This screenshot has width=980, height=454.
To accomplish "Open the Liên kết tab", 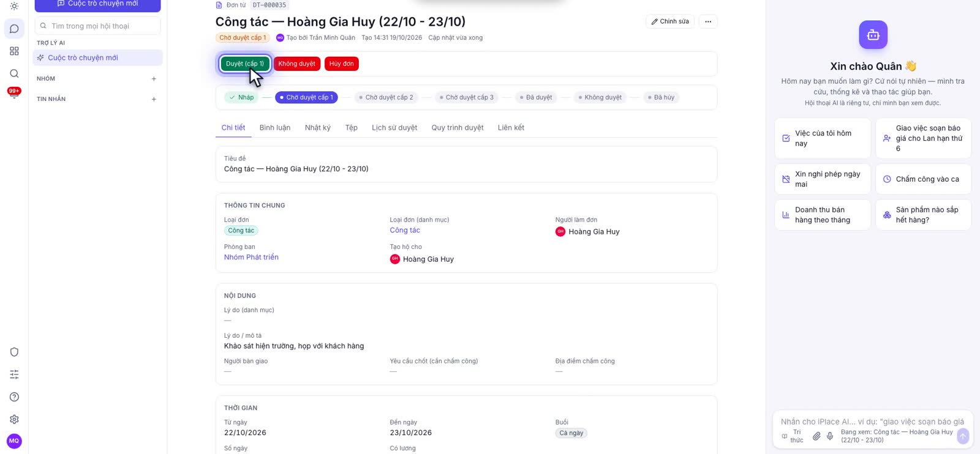I will [x=511, y=128].
